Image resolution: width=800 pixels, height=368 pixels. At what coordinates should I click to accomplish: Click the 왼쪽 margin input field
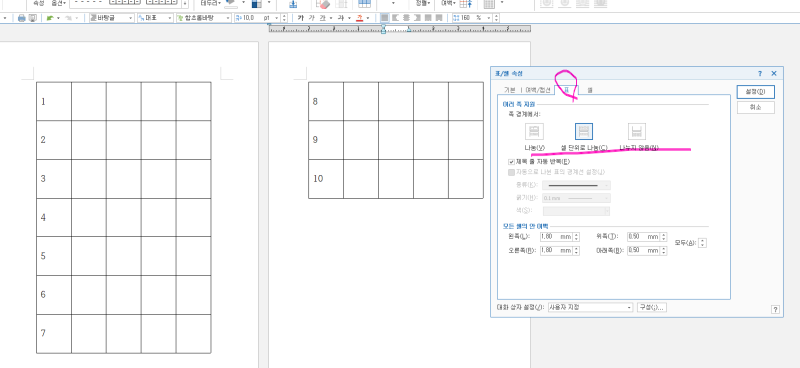click(556, 237)
